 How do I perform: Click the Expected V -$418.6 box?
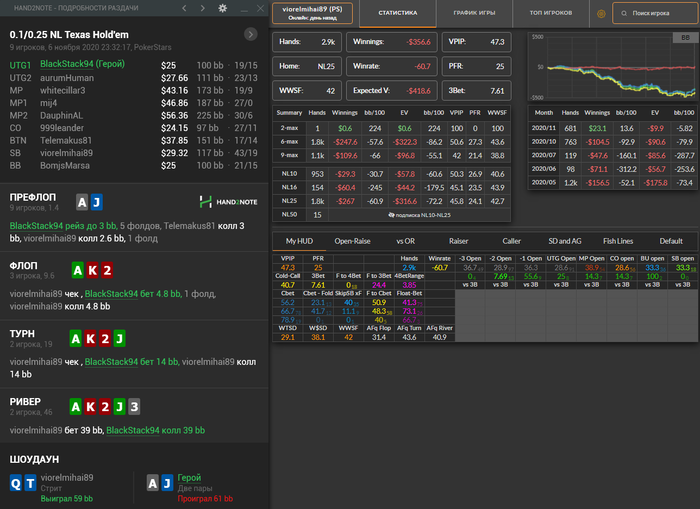[392, 91]
